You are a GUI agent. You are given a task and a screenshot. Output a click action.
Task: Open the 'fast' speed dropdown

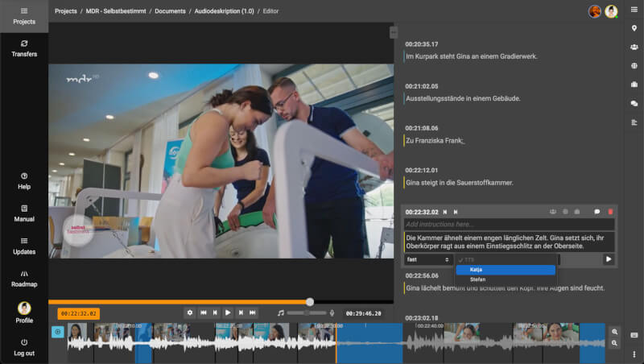pyautogui.click(x=427, y=259)
